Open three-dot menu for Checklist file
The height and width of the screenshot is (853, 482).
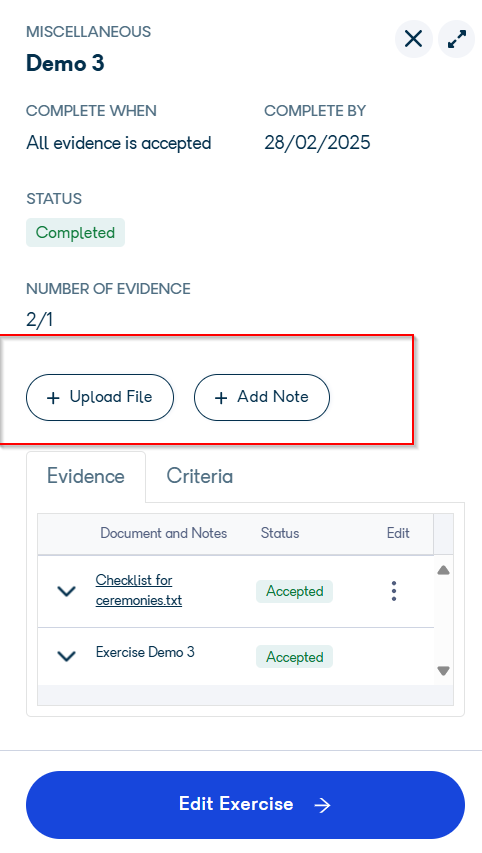[394, 591]
